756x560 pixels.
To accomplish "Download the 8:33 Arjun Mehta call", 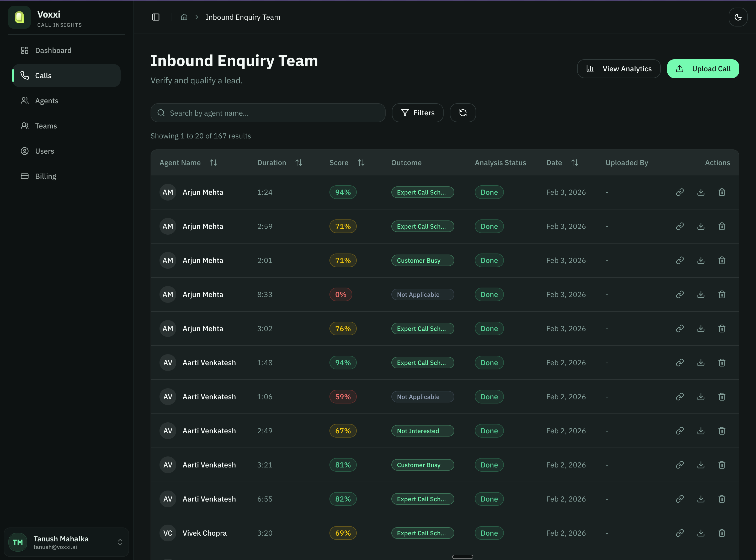I will tap(701, 294).
